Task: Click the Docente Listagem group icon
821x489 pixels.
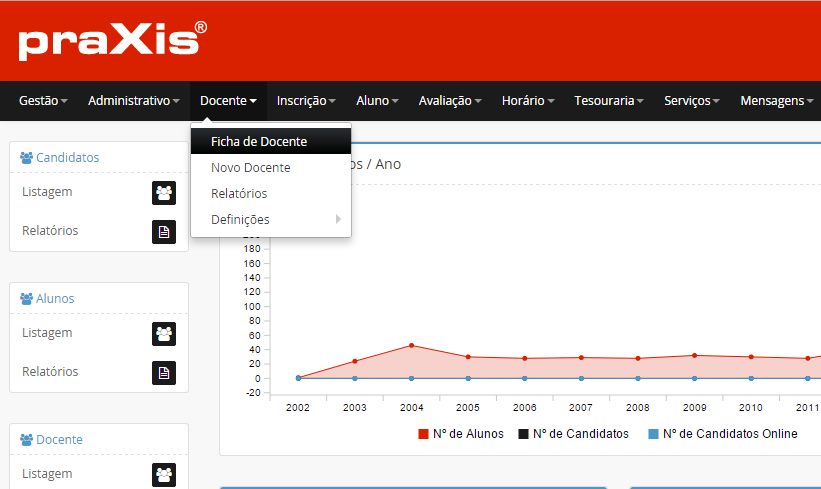Action: click(x=164, y=475)
